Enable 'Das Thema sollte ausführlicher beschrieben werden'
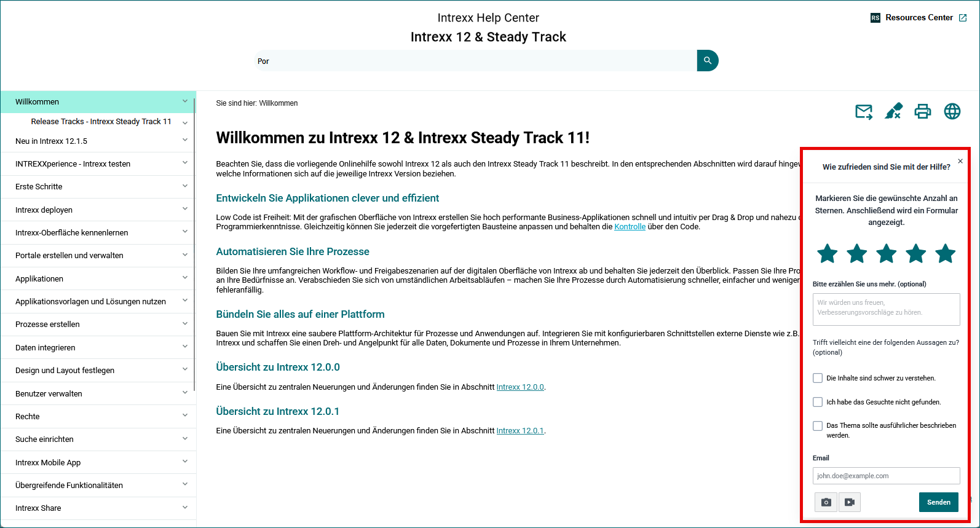Image resolution: width=980 pixels, height=528 pixels. pyautogui.click(x=818, y=426)
